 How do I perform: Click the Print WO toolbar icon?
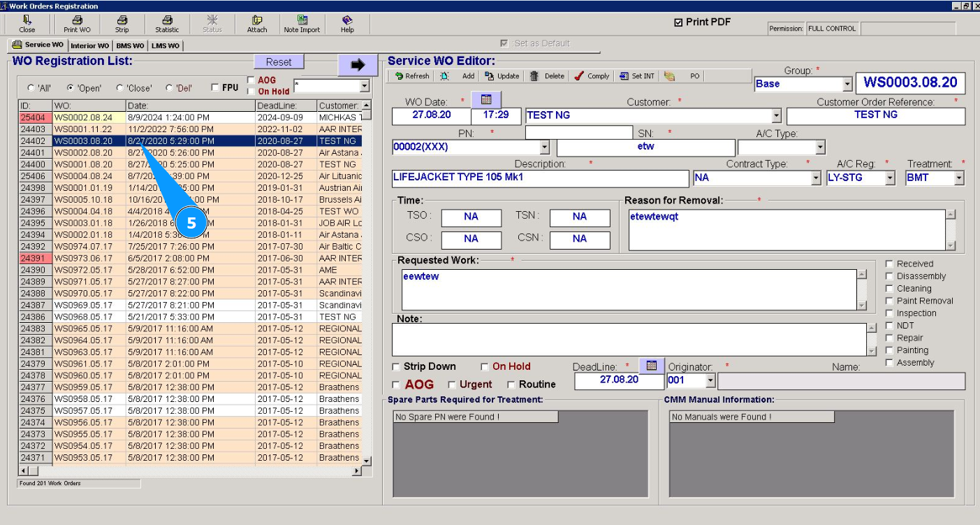click(77, 20)
